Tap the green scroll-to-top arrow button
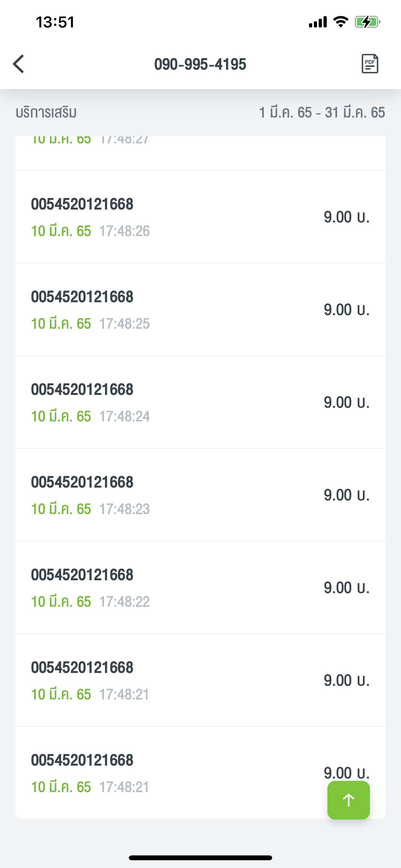 coord(348,800)
